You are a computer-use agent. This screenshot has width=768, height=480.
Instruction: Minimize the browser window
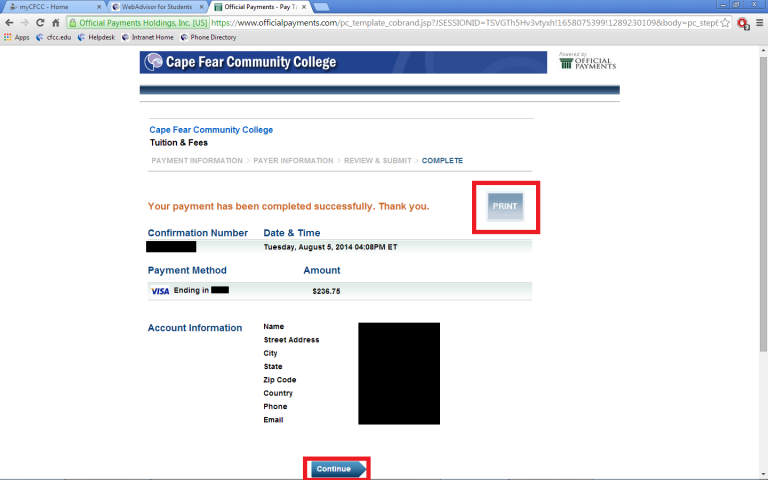[x=723, y=4]
